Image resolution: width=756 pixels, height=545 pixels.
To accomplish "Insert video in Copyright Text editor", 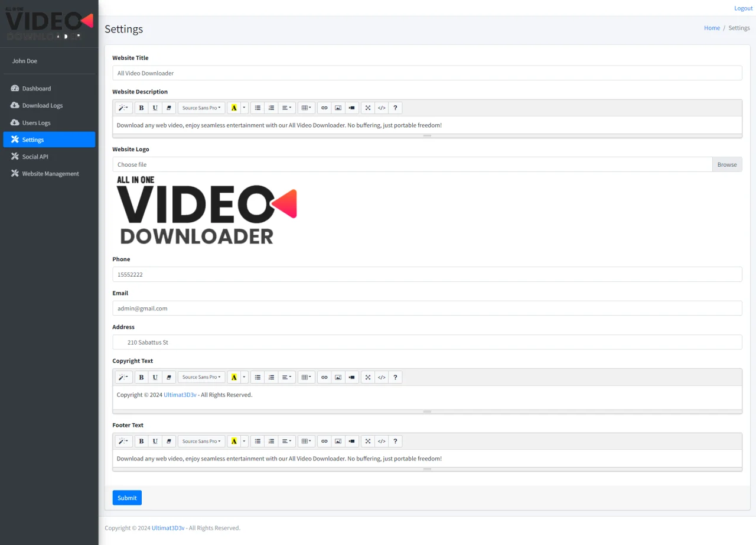I will point(352,377).
